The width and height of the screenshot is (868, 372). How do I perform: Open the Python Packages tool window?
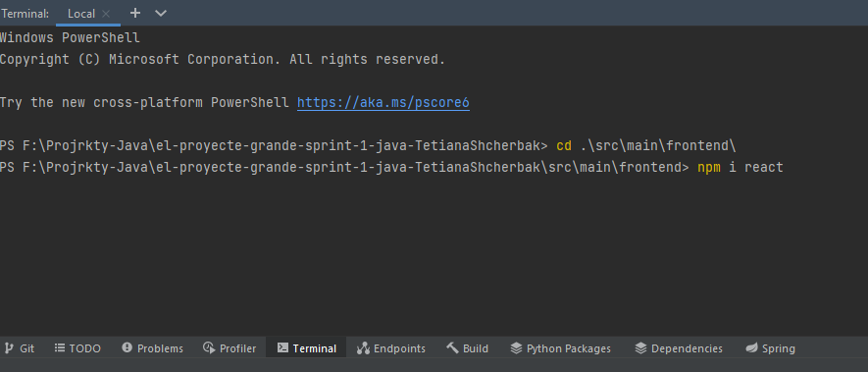[x=560, y=348]
